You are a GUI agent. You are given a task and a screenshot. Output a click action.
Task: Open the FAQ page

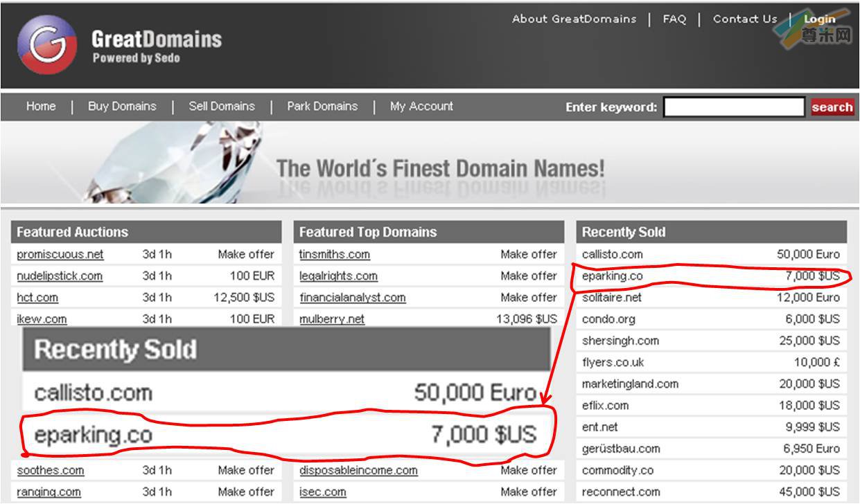pyautogui.click(x=674, y=19)
